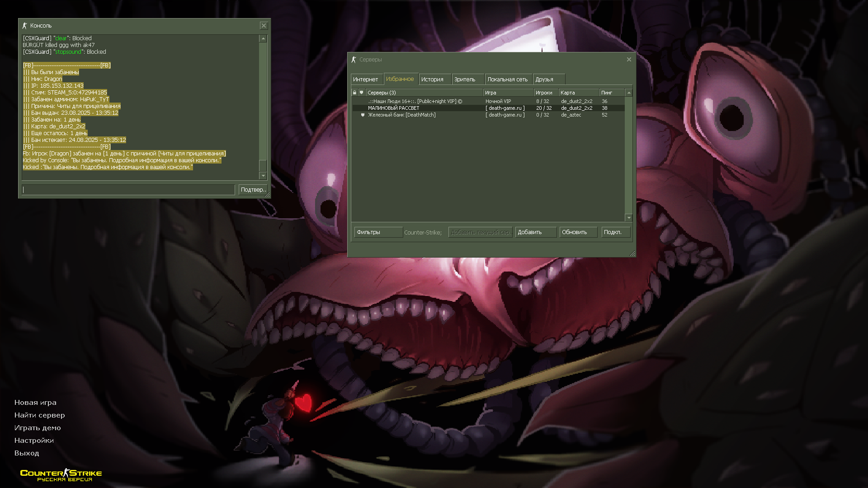Click Servers window resize grip
Image resolution: width=868 pixels, height=488 pixels.
click(632, 253)
